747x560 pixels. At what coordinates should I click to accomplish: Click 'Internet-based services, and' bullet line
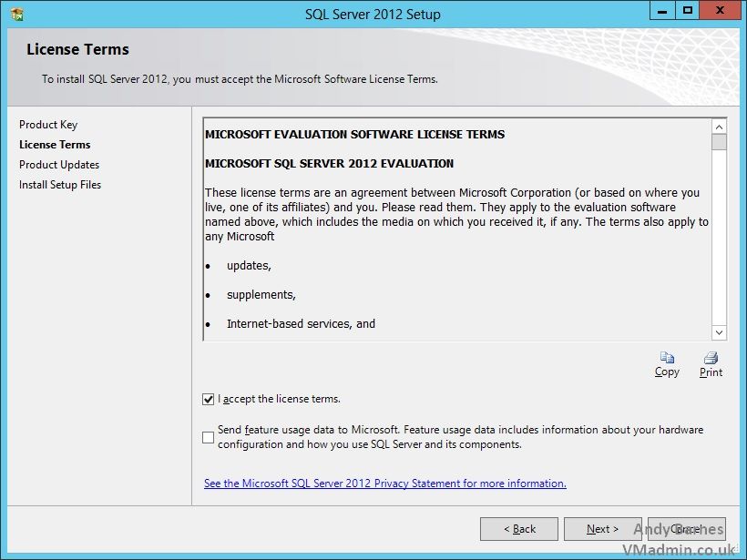coord(302,324)
